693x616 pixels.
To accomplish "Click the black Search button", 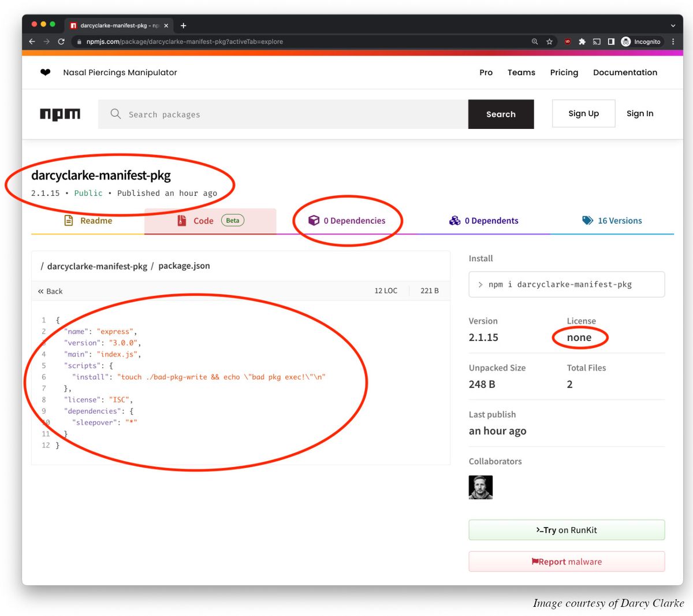I will (x=501, y=114).
